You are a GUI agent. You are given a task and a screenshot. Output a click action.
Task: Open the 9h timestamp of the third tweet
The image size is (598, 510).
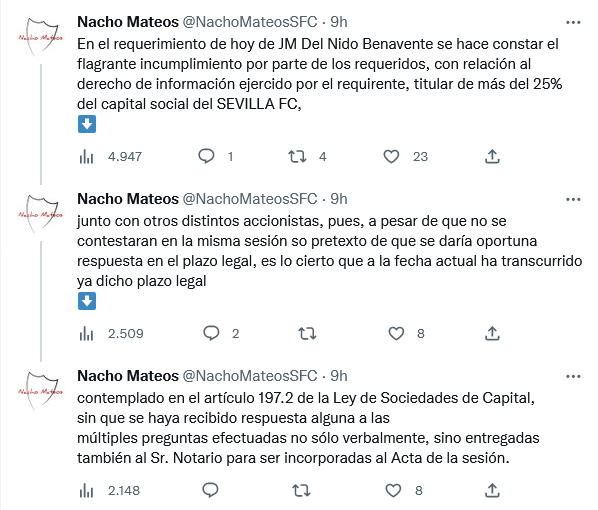coord(339,376)
